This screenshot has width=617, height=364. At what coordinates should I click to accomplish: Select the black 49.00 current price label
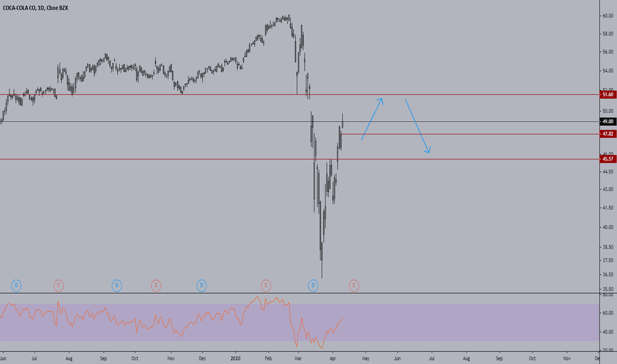click(x=608, y=122)
